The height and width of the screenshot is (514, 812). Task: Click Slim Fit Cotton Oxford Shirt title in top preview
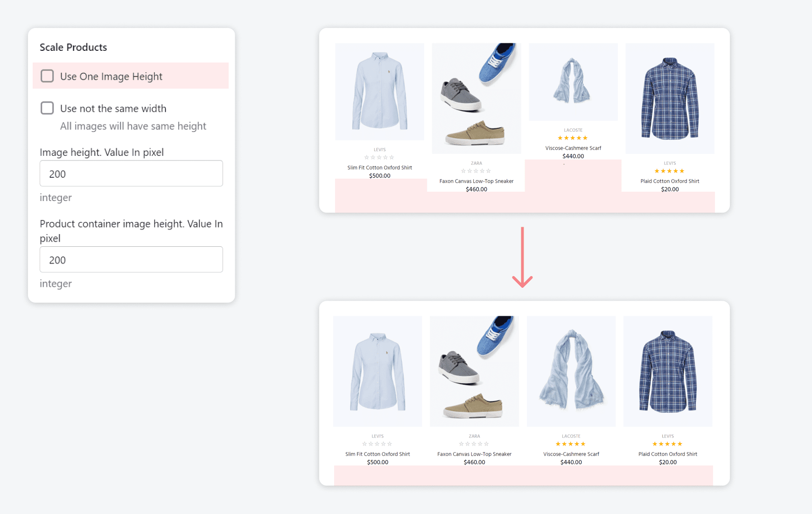pos(379,168)
